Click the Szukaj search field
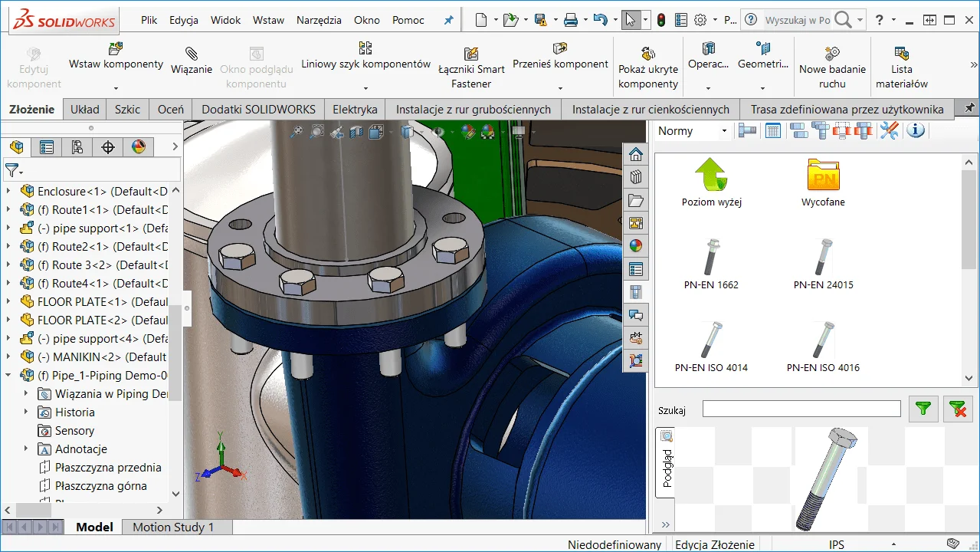 click(x=801, y=409)
